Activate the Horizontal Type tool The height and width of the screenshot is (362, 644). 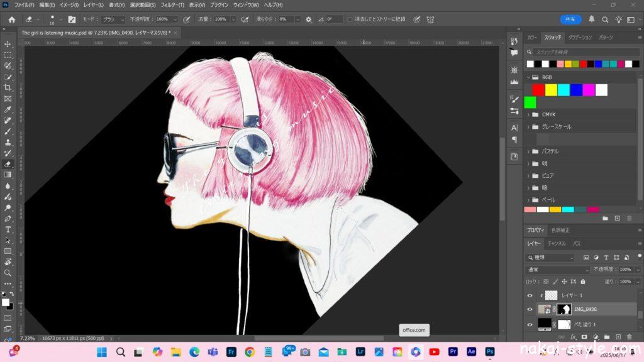click(x=8, y=229)
